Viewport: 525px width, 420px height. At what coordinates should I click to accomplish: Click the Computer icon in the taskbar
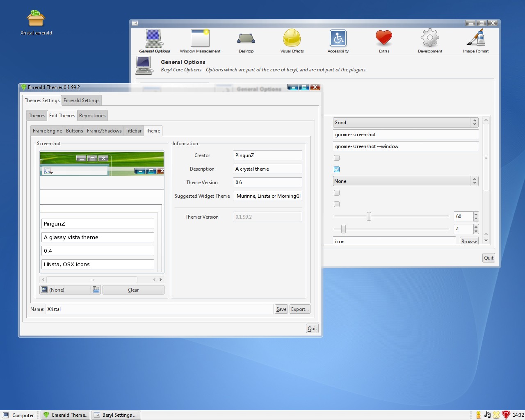[6, 415]
